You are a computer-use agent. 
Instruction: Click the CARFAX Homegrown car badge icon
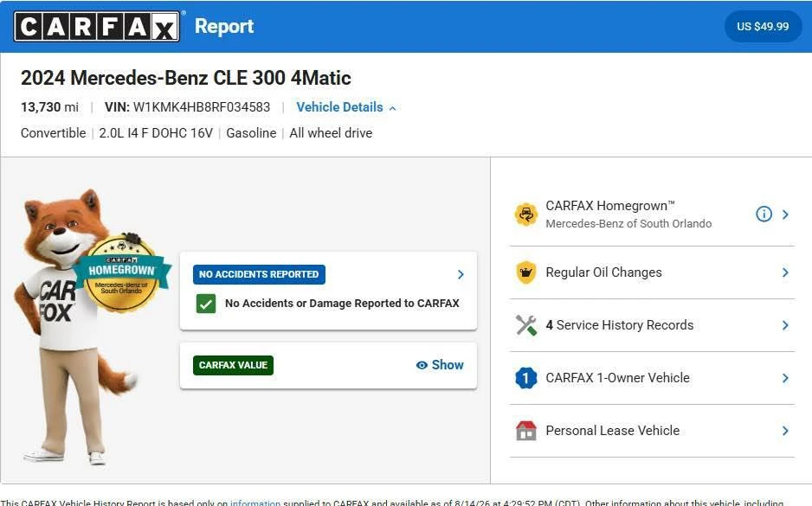[x=526, y=215]
